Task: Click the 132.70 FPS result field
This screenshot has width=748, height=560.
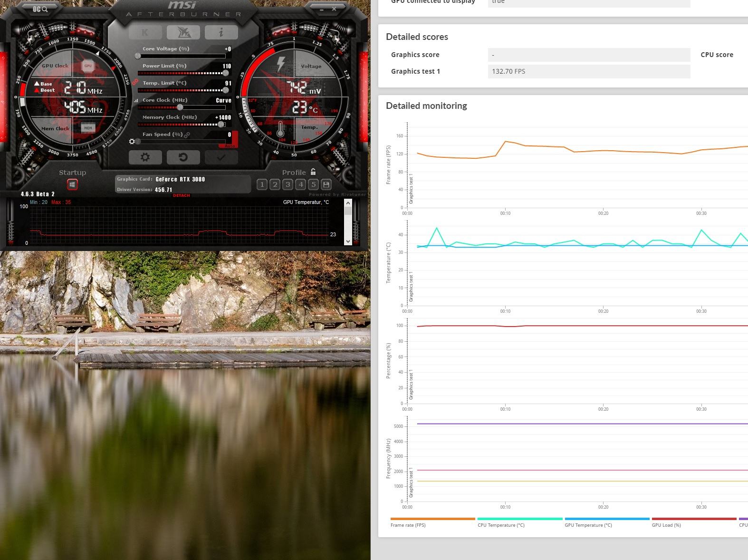Action: 589,71
